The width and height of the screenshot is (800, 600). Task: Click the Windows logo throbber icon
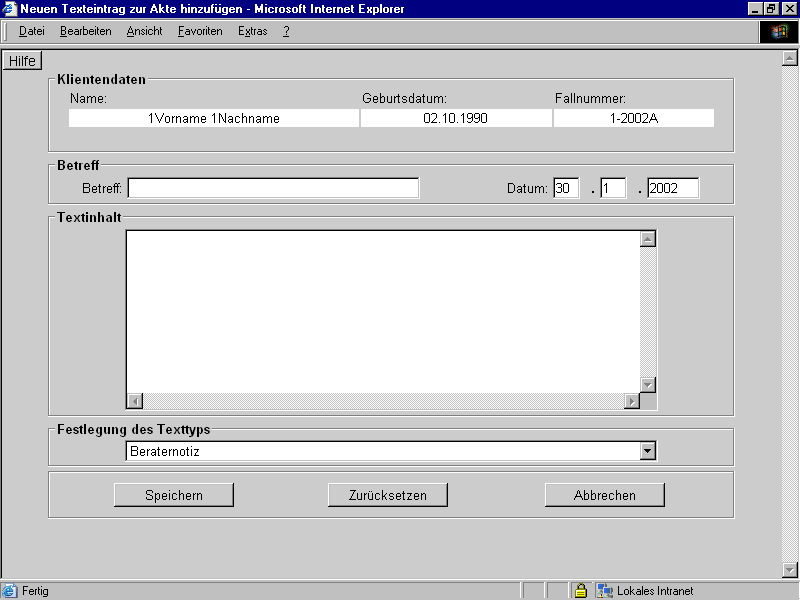point(779,31)
